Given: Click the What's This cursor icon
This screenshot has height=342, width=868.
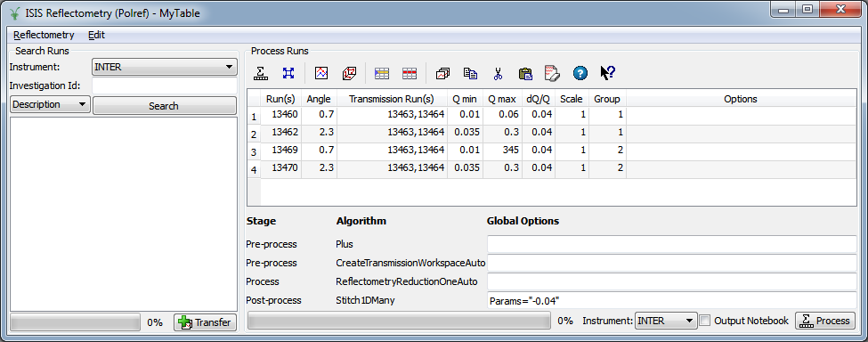Looking at the screenshot, I should click(x=608, y=73).
